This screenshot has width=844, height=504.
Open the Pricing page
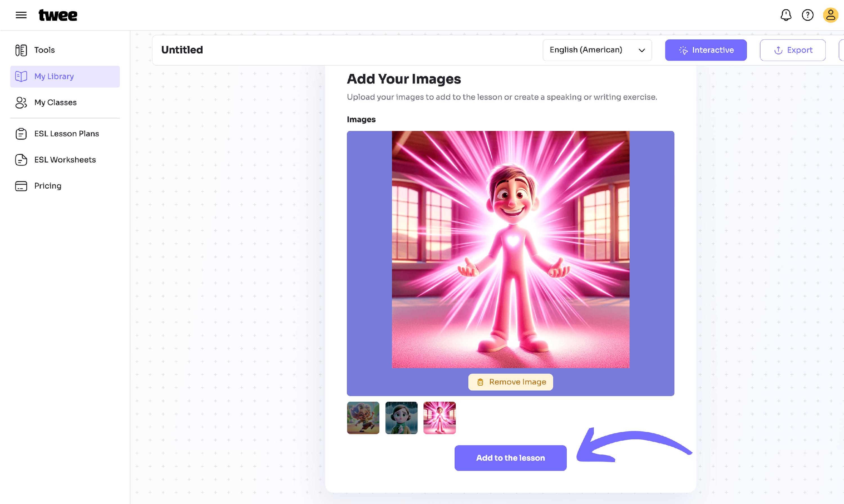tap(65, 186)
